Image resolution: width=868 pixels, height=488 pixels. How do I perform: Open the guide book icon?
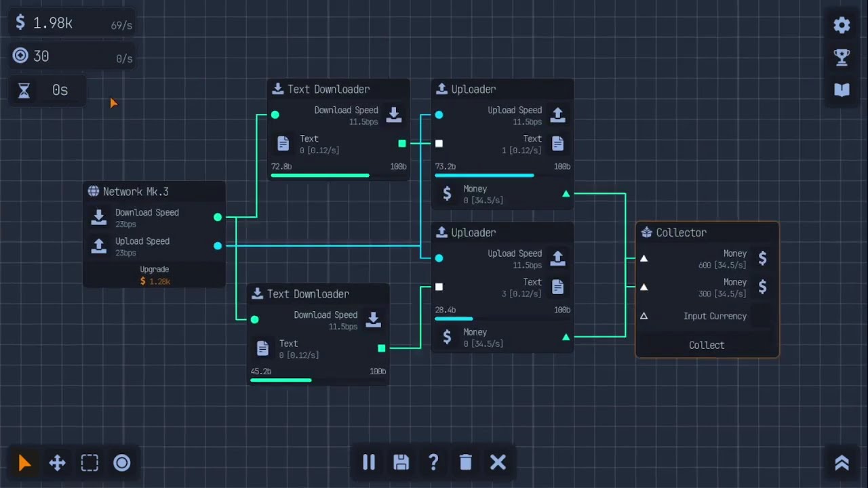click(x=842, y=90)
